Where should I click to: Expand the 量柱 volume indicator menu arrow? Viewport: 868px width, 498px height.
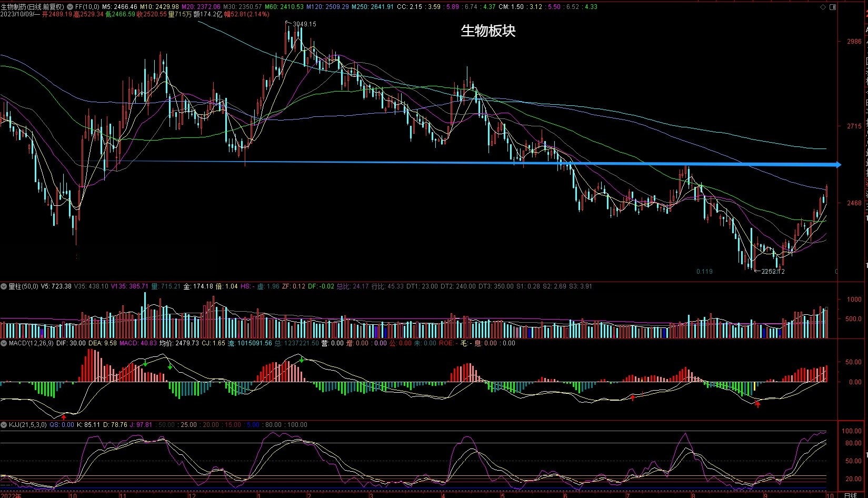pyautogui.click(x=4, y=286)
